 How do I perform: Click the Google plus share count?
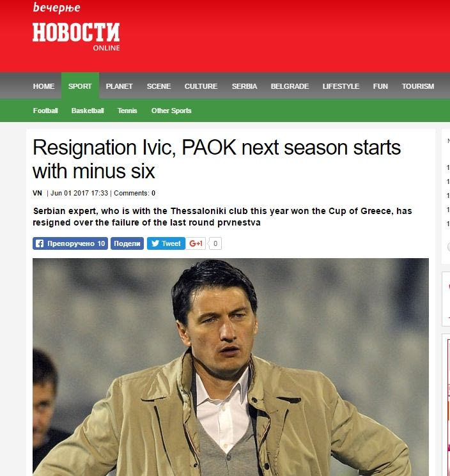point(215,243)
